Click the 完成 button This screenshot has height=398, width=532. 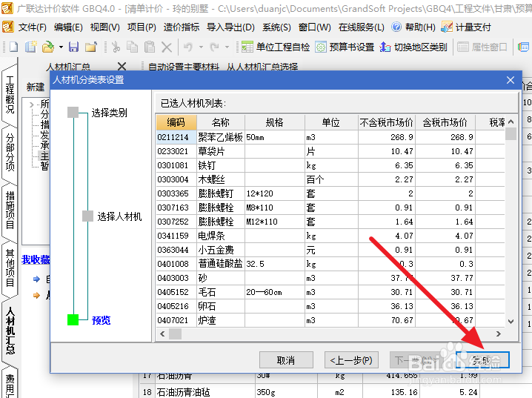coord(482,360)
